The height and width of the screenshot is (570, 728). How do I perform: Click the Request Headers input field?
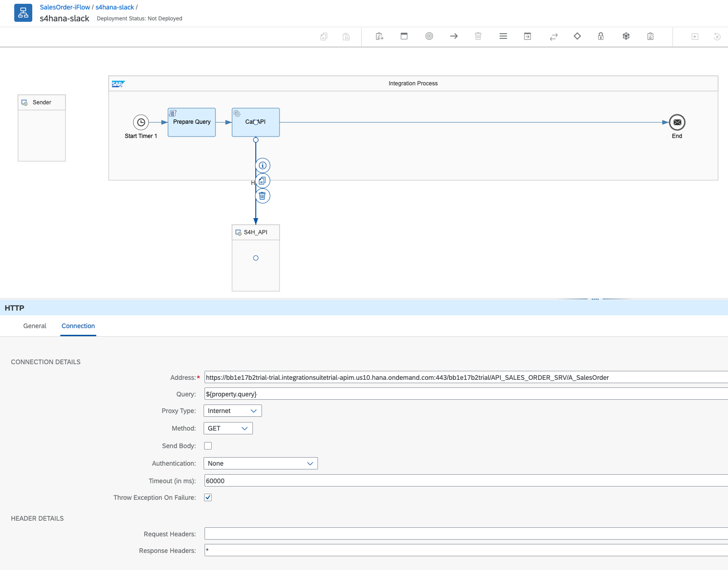[x=466, y=534]
